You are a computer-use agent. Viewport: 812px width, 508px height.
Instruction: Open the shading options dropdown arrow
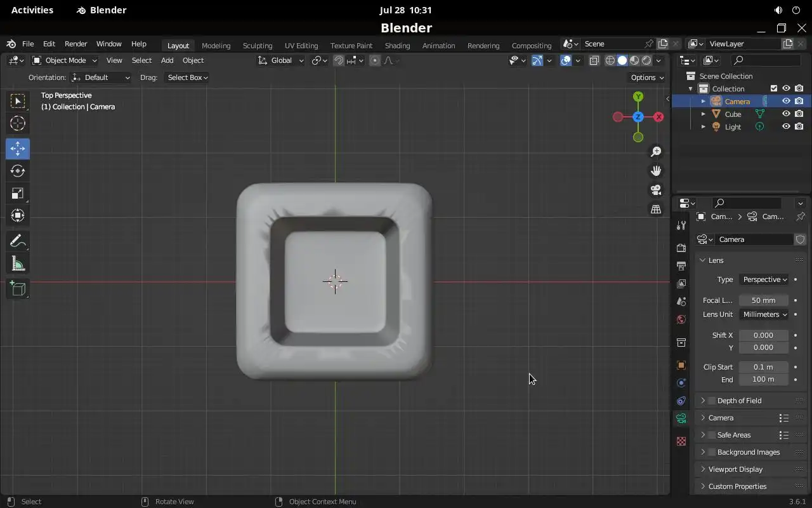pos(658,60)
